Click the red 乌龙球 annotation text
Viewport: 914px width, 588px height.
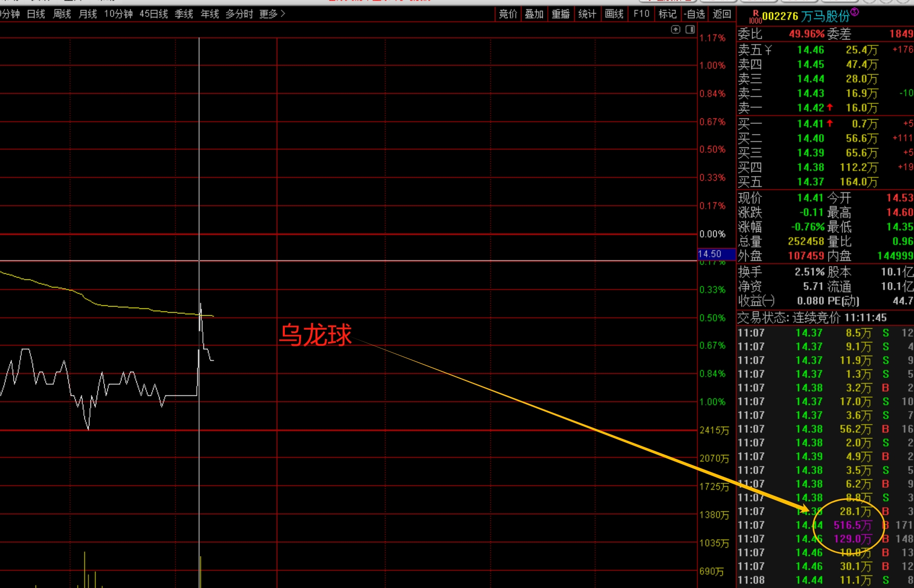[315, 335]
